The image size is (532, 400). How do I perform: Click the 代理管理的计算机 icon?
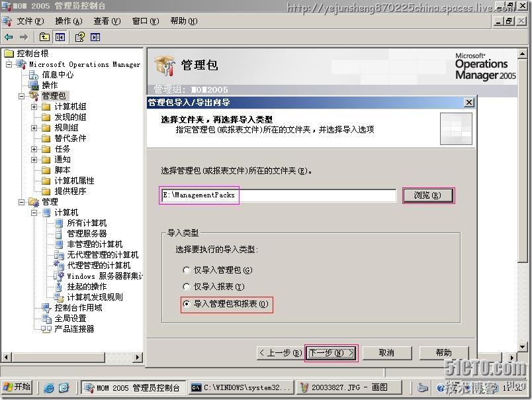click(x=59, y=266)
